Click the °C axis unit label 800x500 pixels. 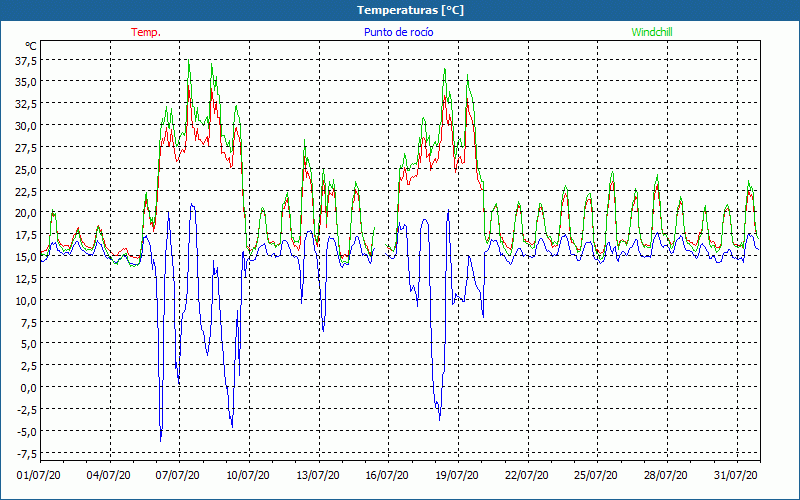coord(31,46)
